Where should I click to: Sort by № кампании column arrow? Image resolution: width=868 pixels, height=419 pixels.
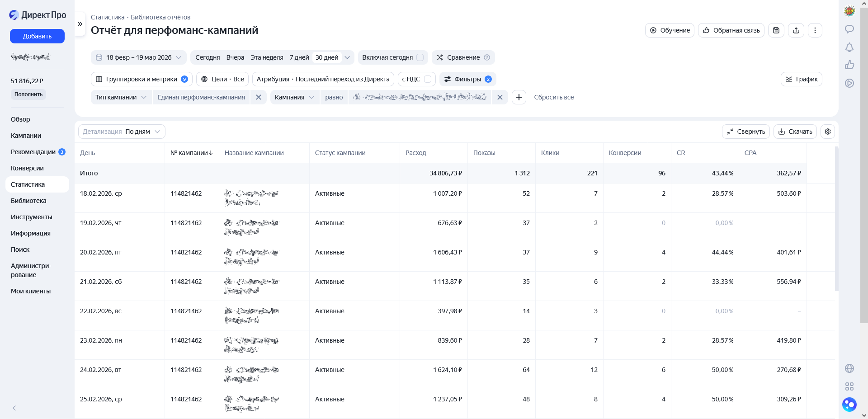pyautogui.click(x=211, y=153)
